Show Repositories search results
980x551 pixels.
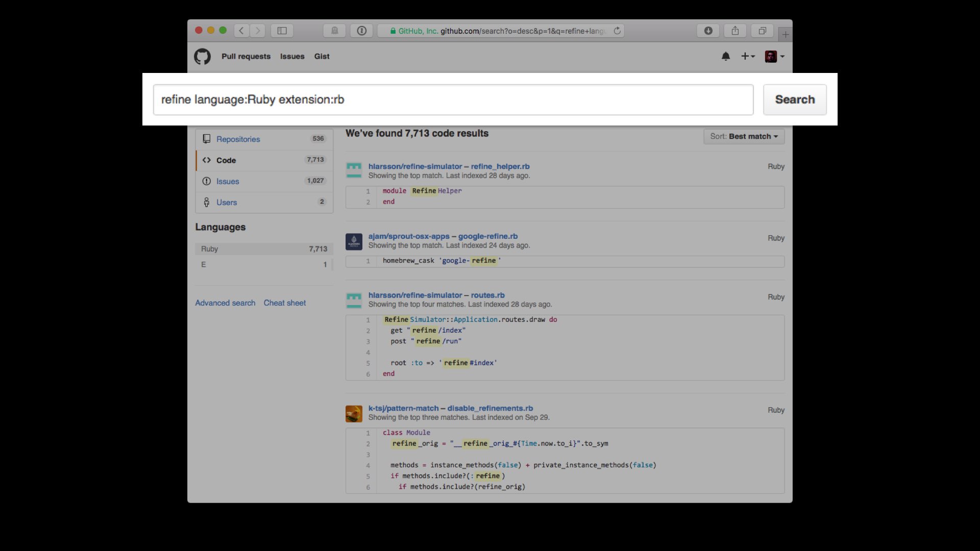tap(264, 139)
